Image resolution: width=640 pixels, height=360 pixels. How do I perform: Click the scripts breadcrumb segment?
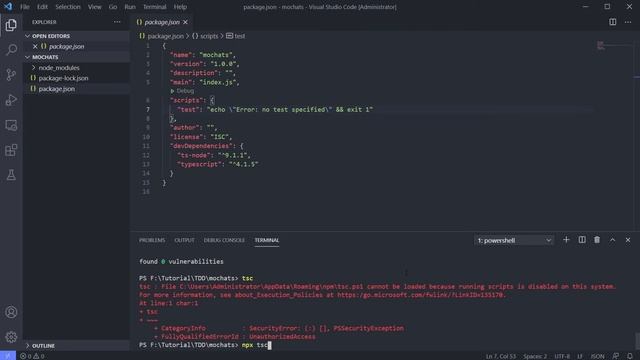(205, 36)
